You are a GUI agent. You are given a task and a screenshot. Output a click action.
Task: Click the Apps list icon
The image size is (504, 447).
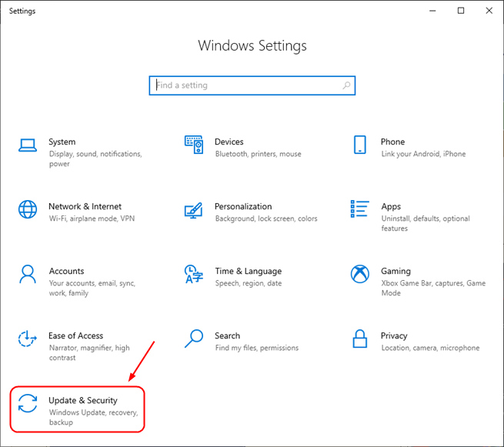[359, 208]
